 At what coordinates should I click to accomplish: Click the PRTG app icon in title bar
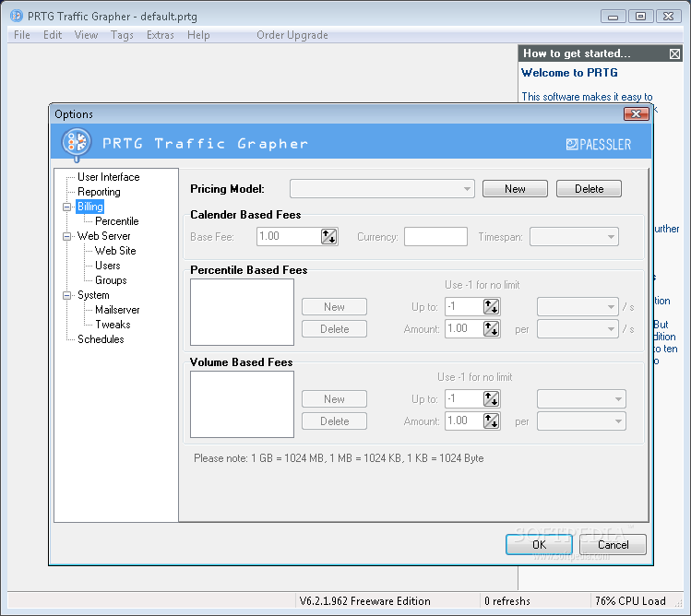tap(17, 17)
